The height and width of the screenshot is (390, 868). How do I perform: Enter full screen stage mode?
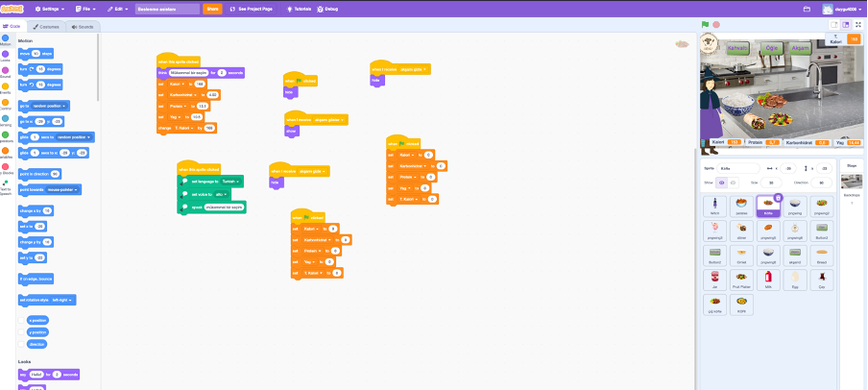tap(858, 24)
